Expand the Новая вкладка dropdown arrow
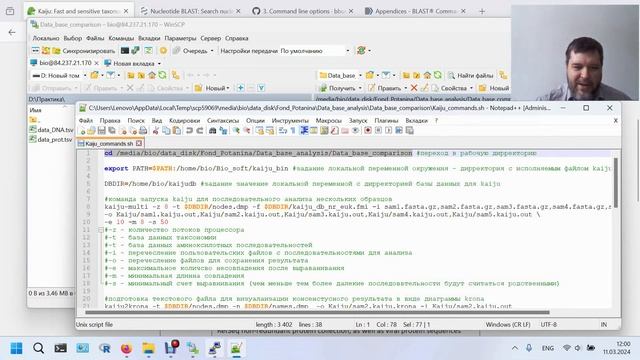Image resolution: width=640 pixels, height=360 pixels. coord(159,64)
